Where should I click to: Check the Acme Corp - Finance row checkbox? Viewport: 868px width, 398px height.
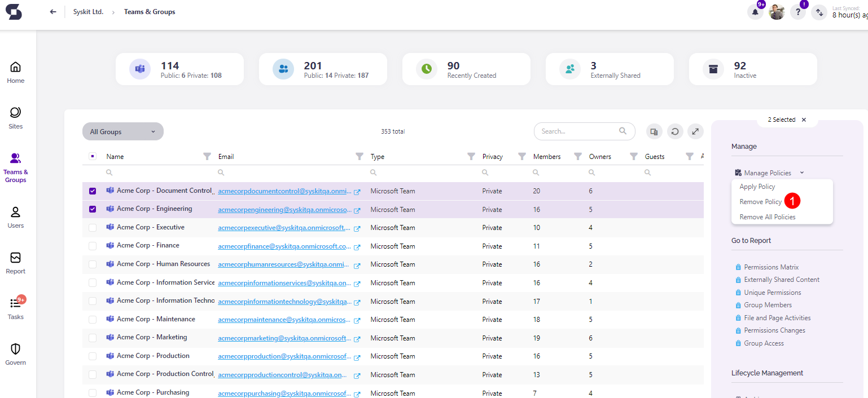(x=93, y=246)
